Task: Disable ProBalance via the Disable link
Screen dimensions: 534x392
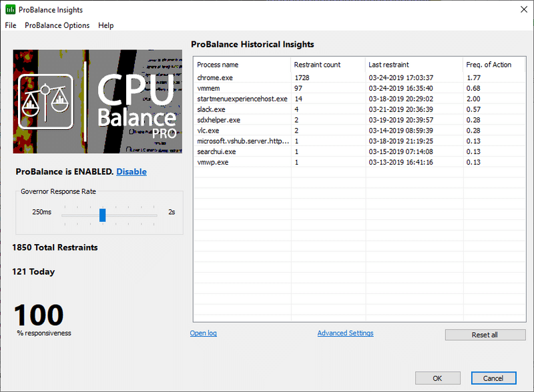Action: [131, 171]
